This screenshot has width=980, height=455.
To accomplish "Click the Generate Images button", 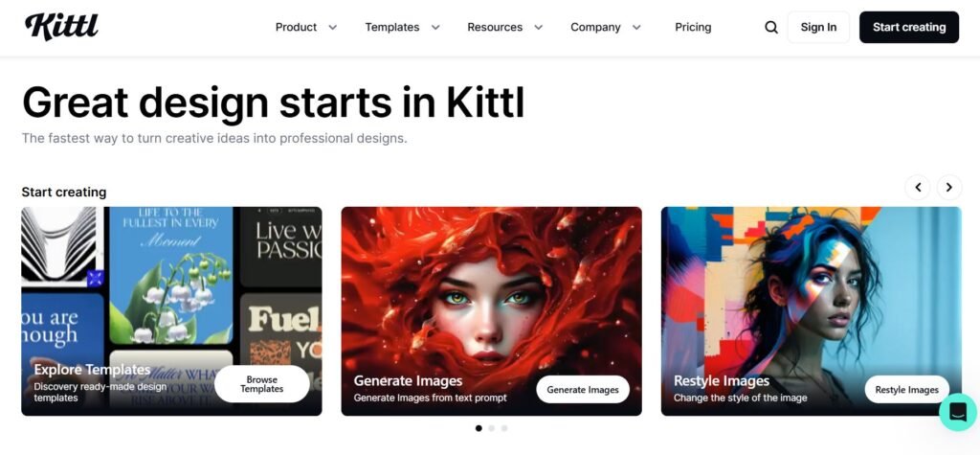I will tap(583, 389).
